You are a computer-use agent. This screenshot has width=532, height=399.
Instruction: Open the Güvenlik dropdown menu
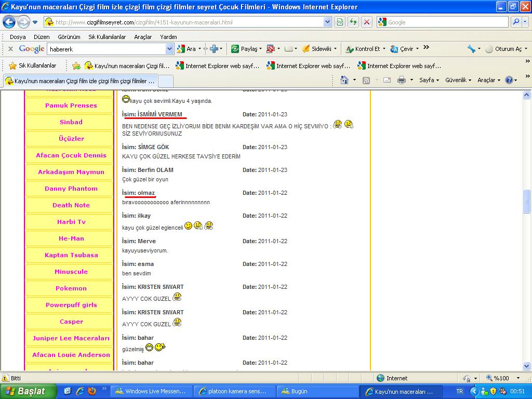(x=458, y=80)
